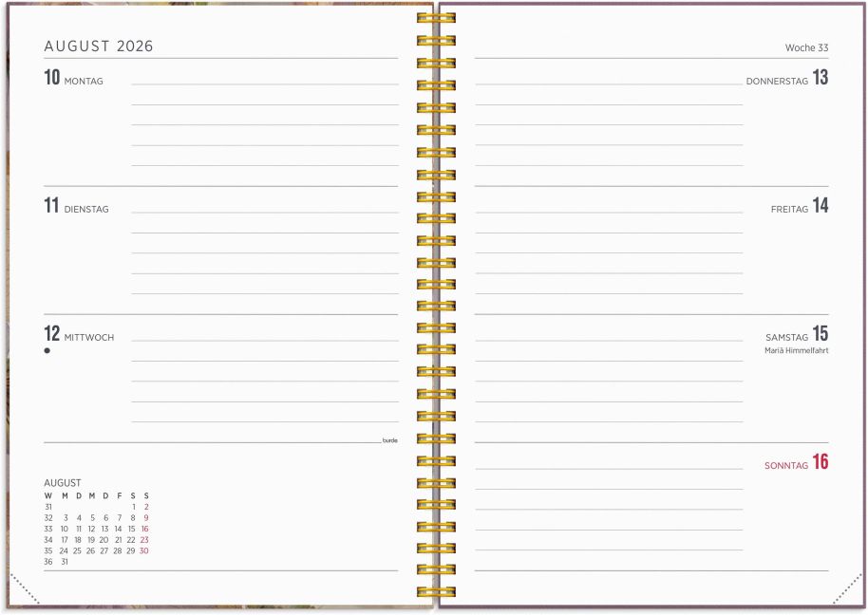Pick date 10 in the mini calendar
The width and height of the screenshot is (868, 615).
coord(65,530)
